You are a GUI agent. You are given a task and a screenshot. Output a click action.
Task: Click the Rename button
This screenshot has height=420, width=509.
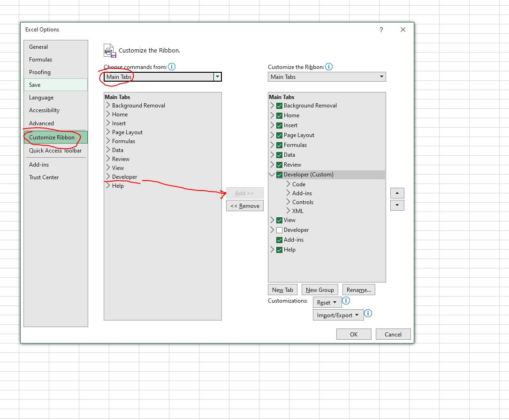359,290
